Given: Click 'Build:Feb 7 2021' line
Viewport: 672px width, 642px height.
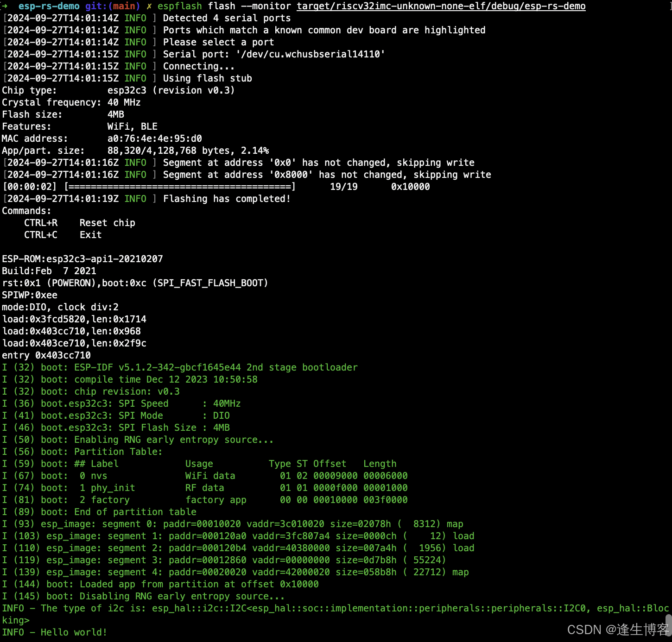Looking at the screenshot, I should [x=49, y=271].
